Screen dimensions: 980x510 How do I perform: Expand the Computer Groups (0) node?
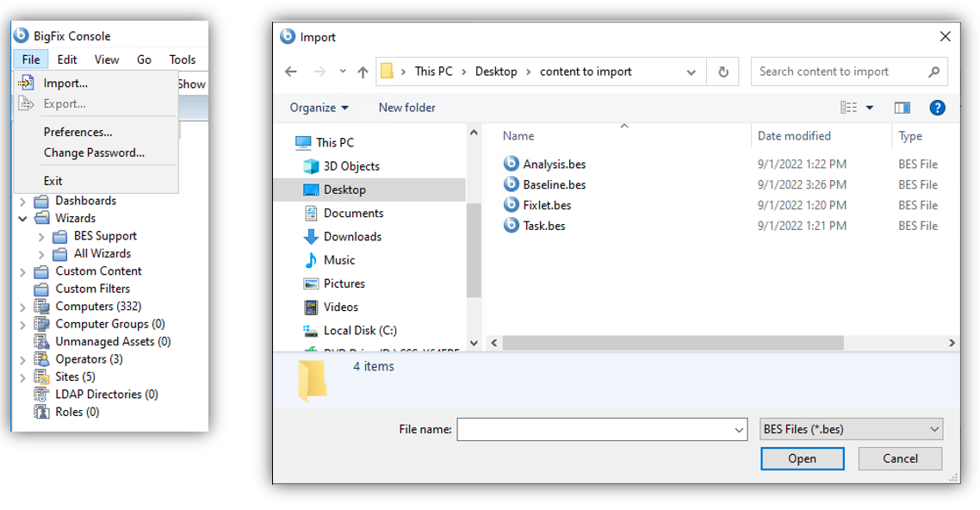(x=22, y=325)
